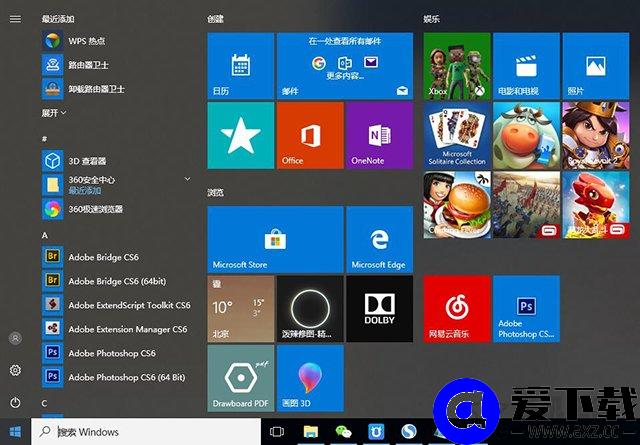640x445 pixels.
Task: Open WPS 热点 from recently added
Action: pyautogui.click(x=116, y=41)
